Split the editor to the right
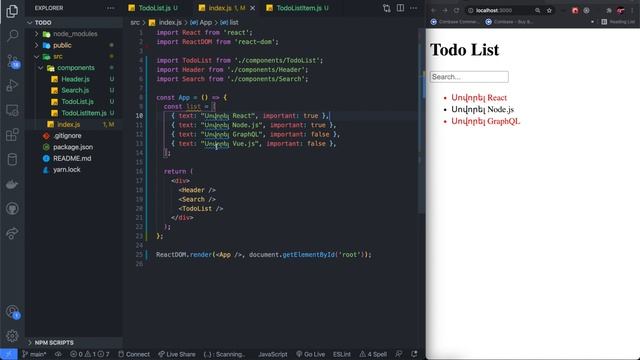 (400, 8)
